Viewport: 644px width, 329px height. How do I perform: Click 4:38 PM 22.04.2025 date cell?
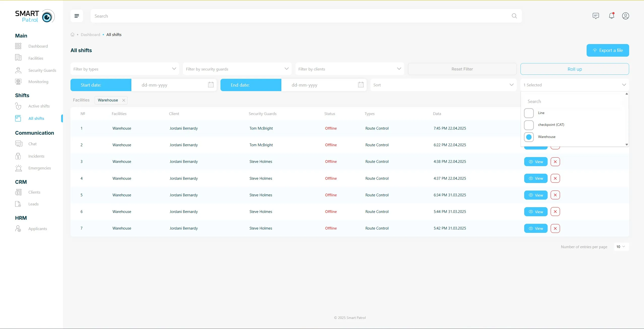pyautogui.click(x=450, y=161)
